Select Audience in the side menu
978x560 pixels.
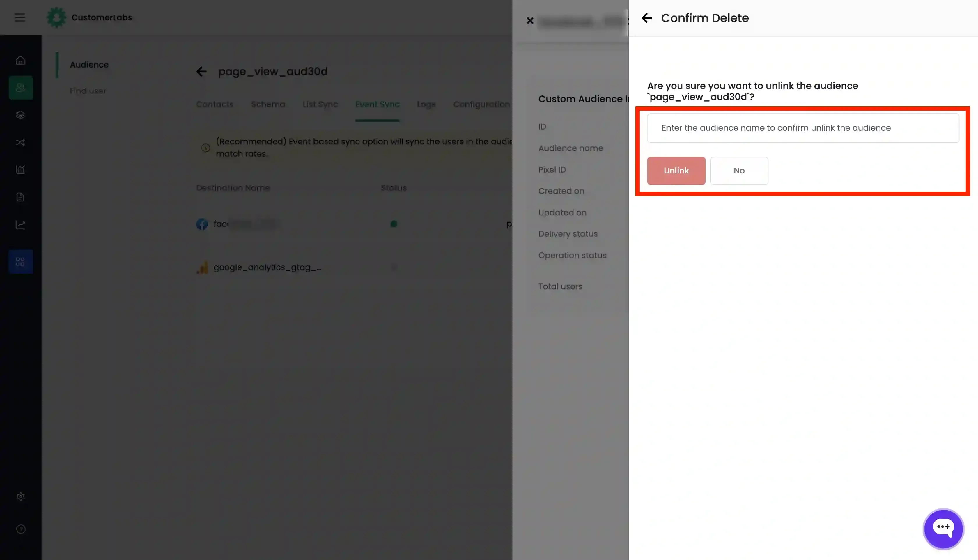89,65
